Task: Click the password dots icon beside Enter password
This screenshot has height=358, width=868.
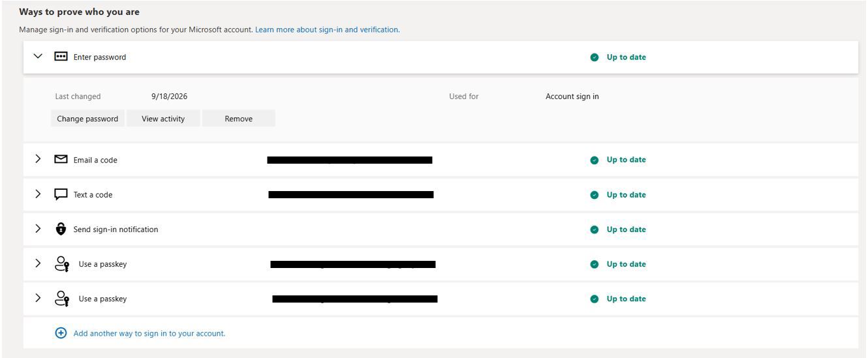Action: [61, 57]
